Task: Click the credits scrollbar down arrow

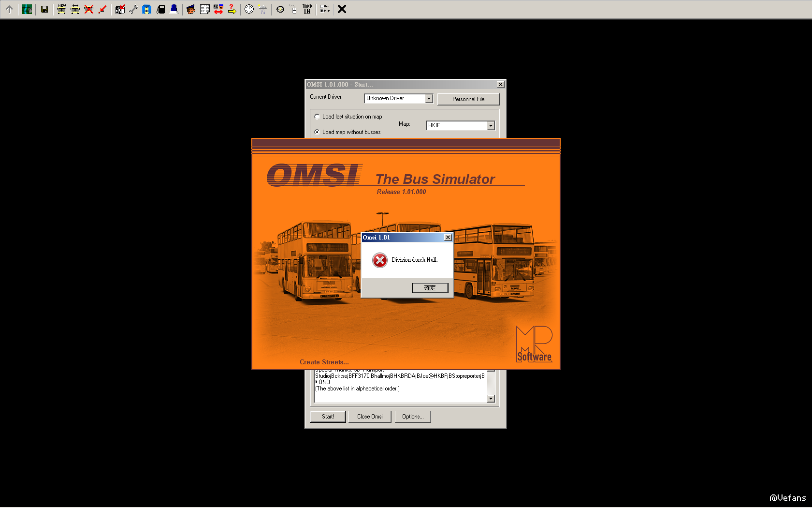Action: [491, 399]
